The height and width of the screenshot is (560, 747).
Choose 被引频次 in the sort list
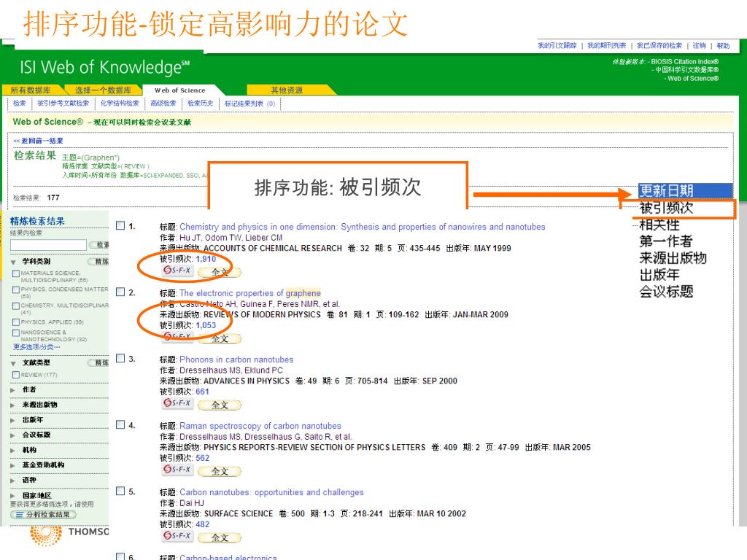[x=666, y=208]
